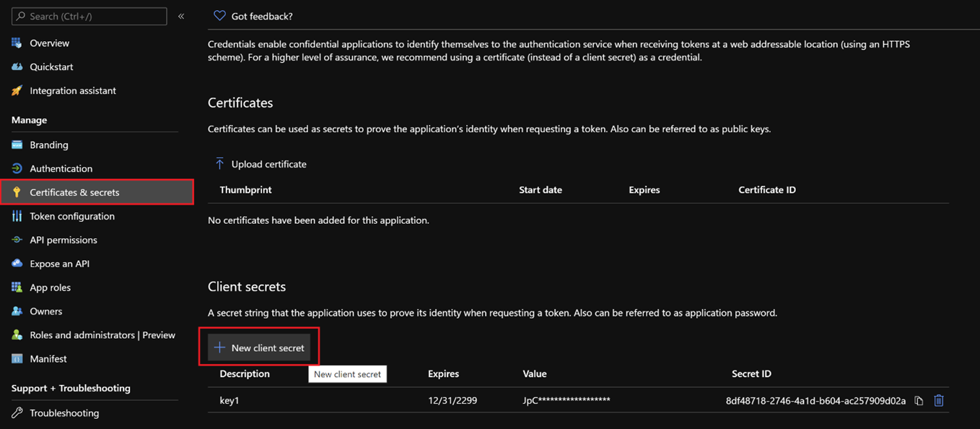
Task: Copy the key1 secret ID to clipboard
Action: pyautogui.click(x=919, y=401)
